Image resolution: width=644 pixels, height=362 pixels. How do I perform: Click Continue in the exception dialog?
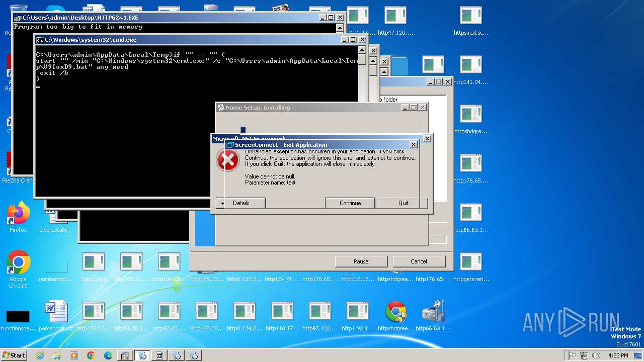pos(350,203)
